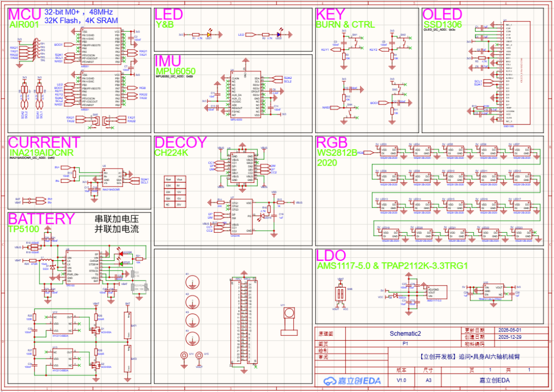Select the BAT2 battery holder symbol

click(x=127, y=359)
